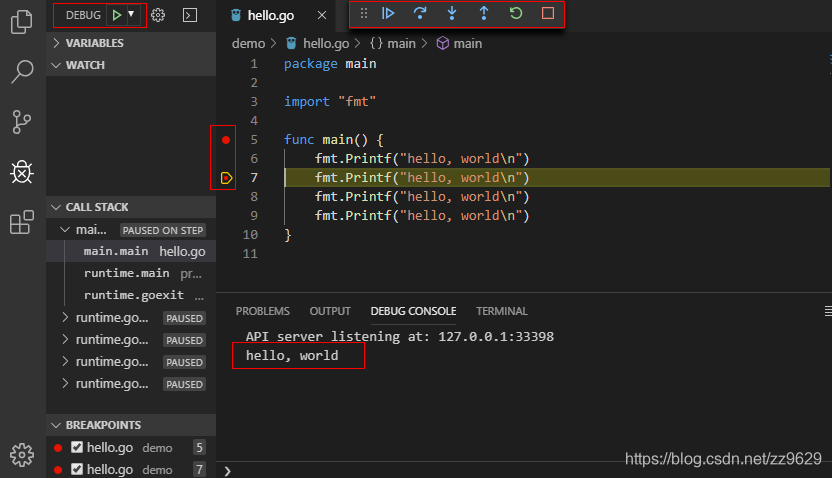
Task: Open the Source Control view
Action: pos(22,122)
